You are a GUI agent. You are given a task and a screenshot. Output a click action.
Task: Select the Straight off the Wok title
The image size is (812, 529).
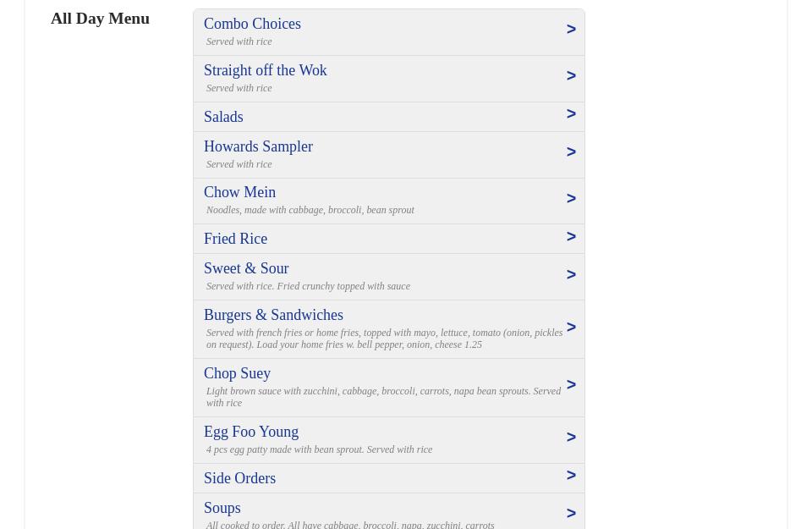(x=265, y=70)
